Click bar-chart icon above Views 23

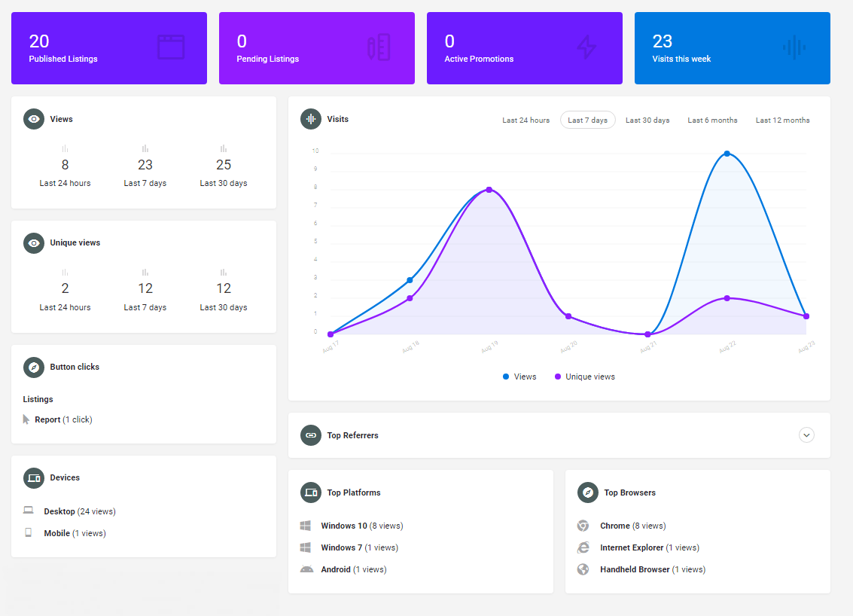pos(145,148)
